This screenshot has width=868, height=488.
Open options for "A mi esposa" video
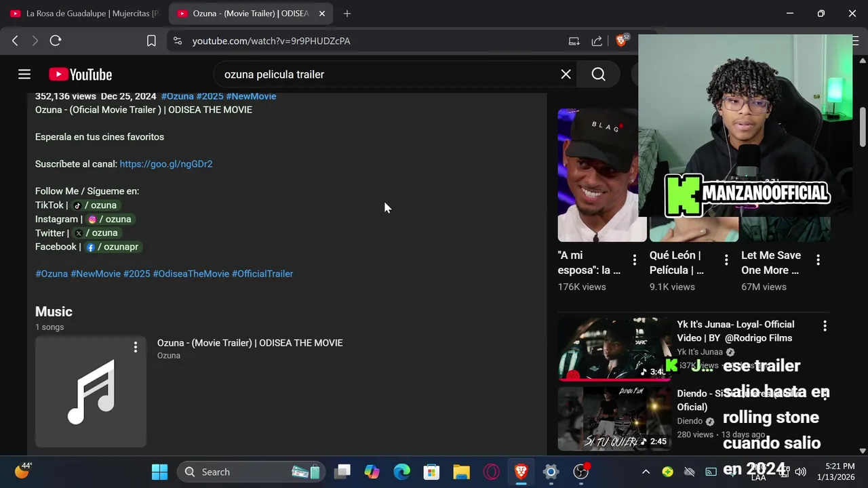click(634, 260)
